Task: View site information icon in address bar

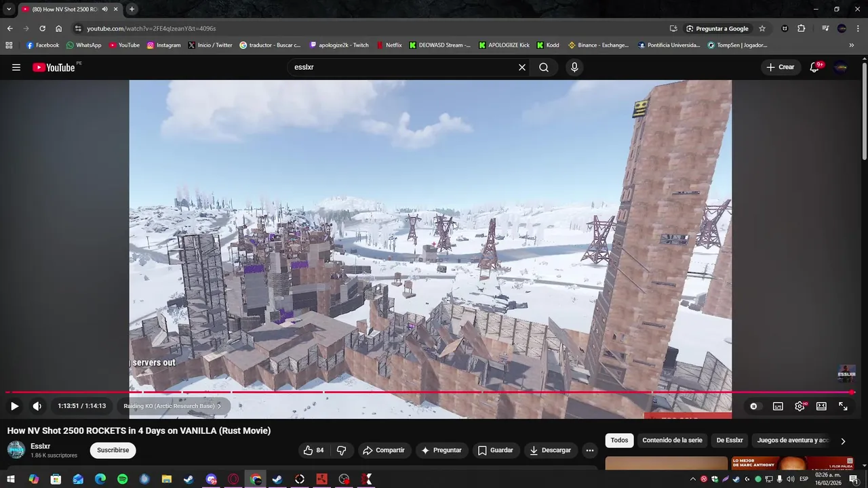Action: coord(78,28)
